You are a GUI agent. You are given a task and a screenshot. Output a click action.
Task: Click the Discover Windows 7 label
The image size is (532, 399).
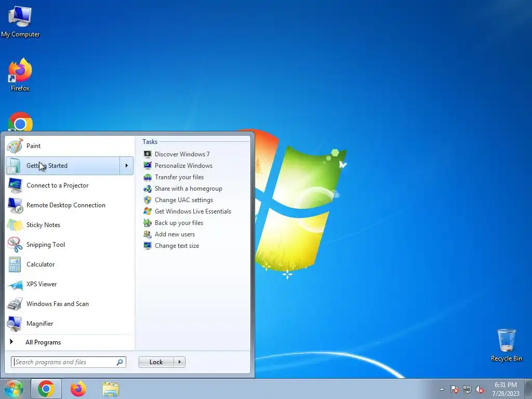182,154
